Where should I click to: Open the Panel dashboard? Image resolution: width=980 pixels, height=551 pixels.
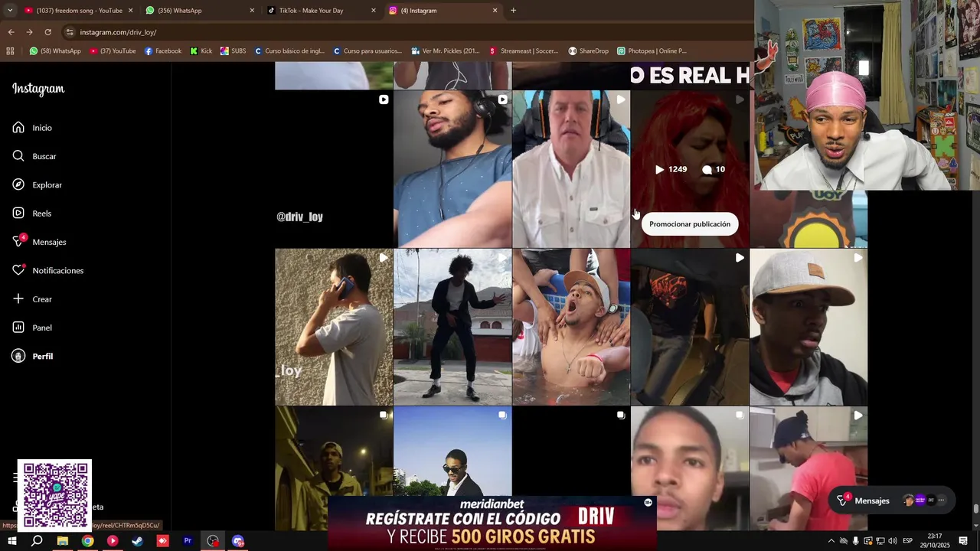(x=32, y=328)
